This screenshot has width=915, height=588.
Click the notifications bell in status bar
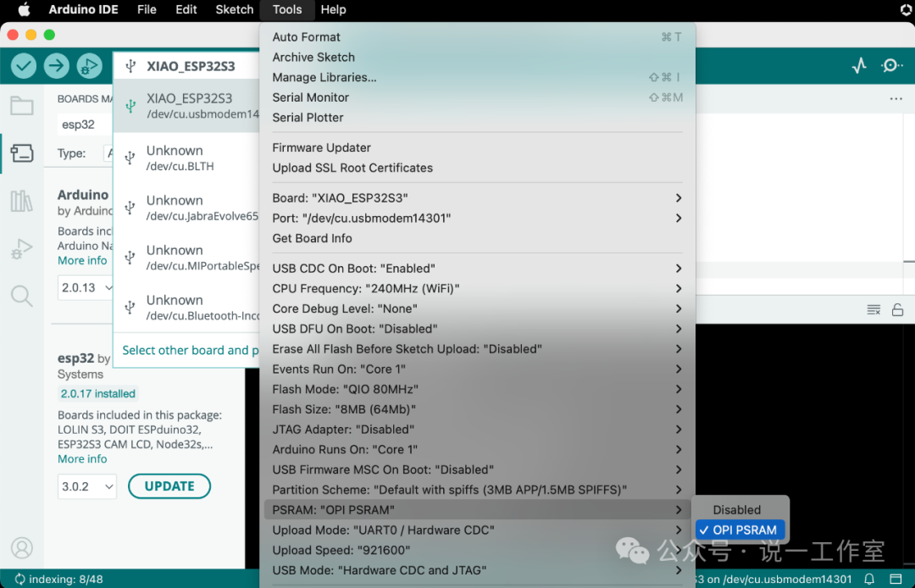(x=869, y=579)
